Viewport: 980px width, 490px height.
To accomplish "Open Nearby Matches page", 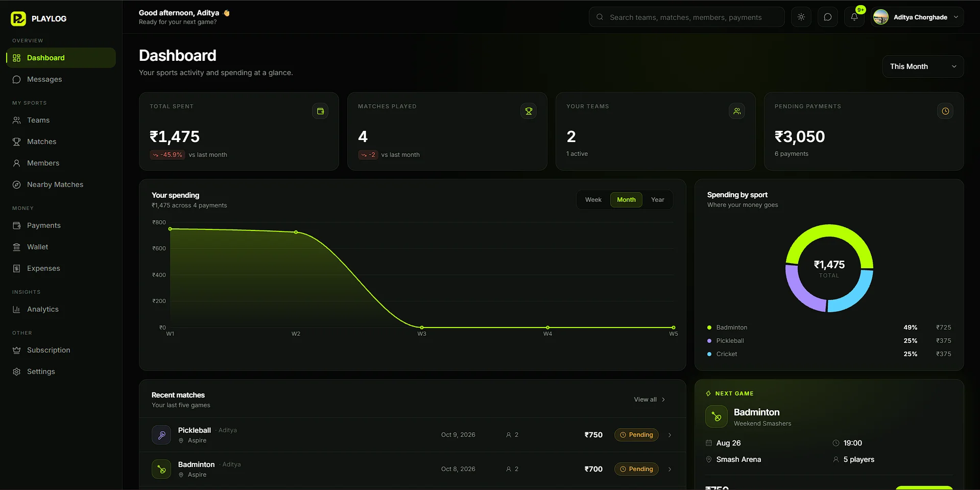I will coord(61,184).
